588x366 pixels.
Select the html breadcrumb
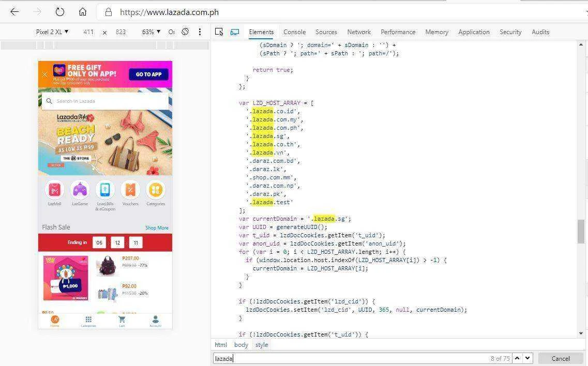220,345
